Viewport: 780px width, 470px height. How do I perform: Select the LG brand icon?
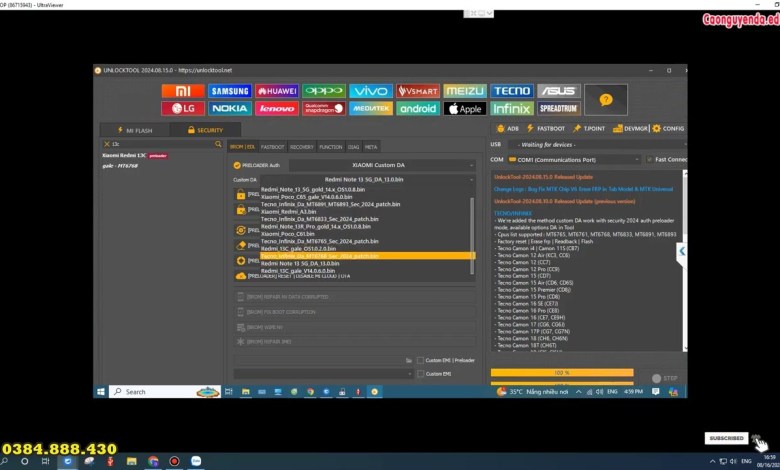pos(183,108)
